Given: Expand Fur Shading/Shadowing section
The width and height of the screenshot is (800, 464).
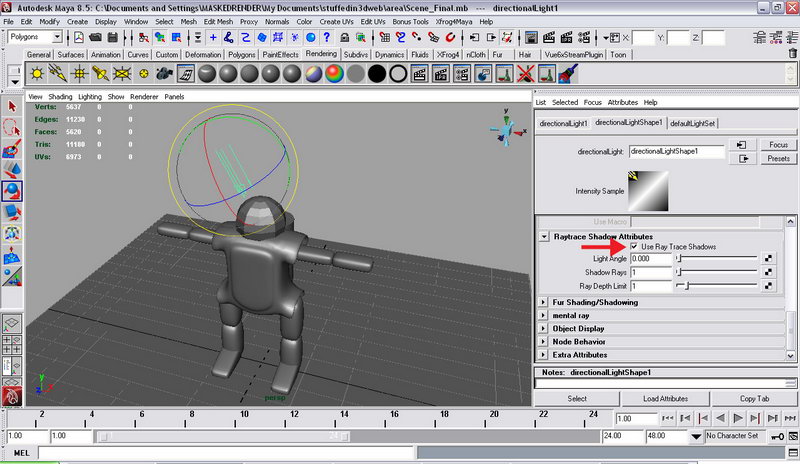Looking at the screenshot, I should click(544, 302).
